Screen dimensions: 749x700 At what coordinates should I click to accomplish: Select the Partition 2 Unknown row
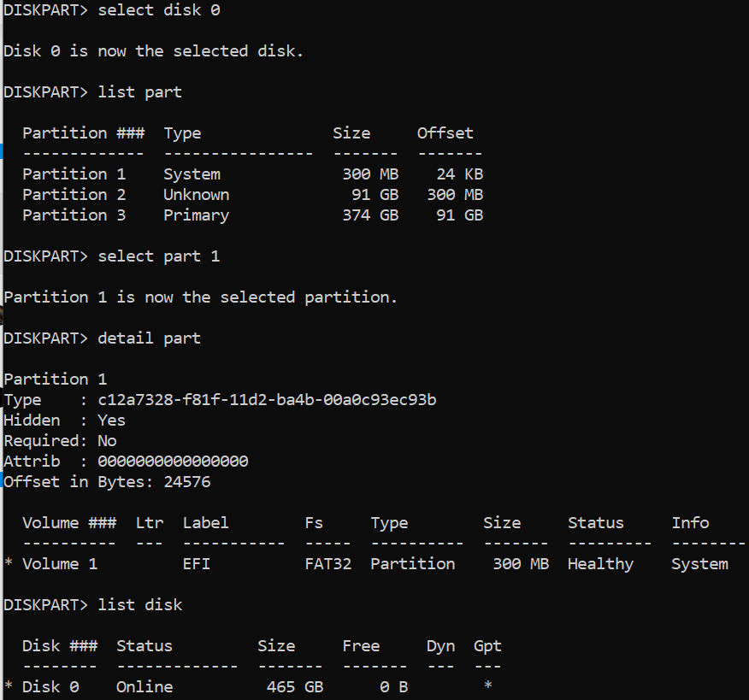click(x=253, y=194)
